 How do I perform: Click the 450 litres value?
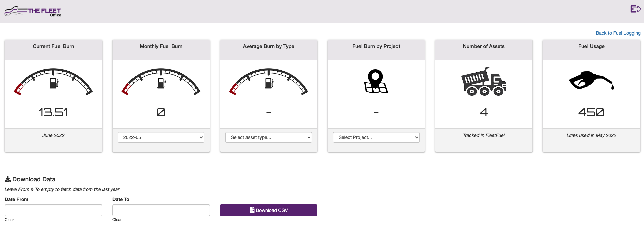click(x=591, y=112)
